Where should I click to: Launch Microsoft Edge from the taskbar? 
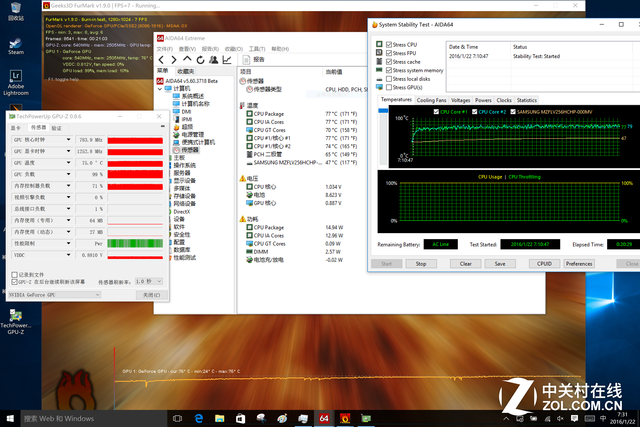(199, 418)
